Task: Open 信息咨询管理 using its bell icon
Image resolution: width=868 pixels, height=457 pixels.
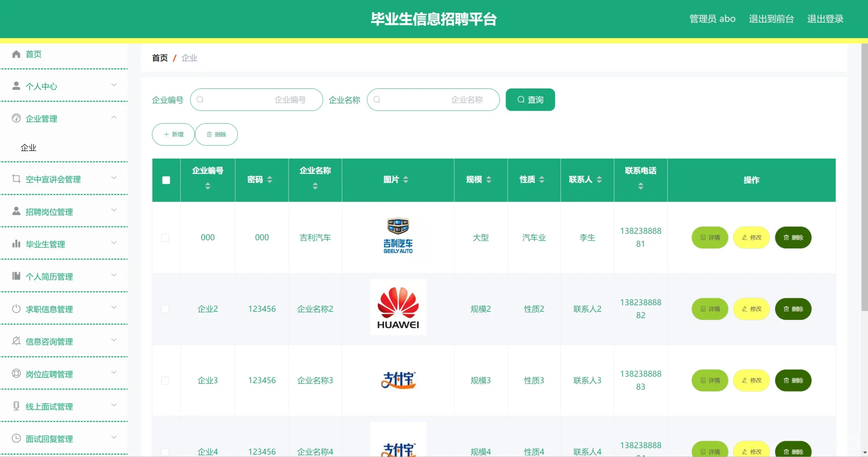Action: click(16, 341)
